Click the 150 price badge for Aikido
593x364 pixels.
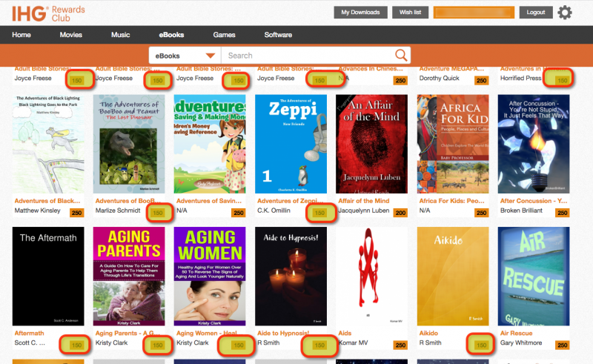coord(481,345)
